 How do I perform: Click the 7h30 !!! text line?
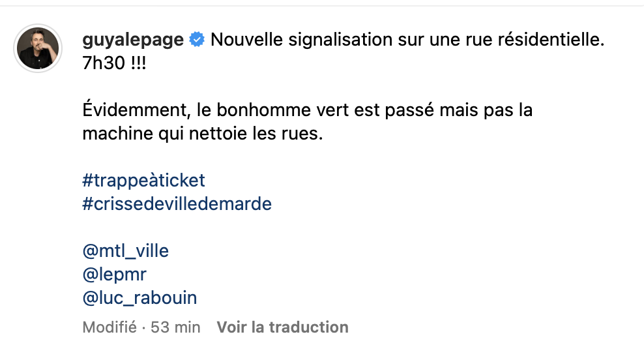coord(114,63)
